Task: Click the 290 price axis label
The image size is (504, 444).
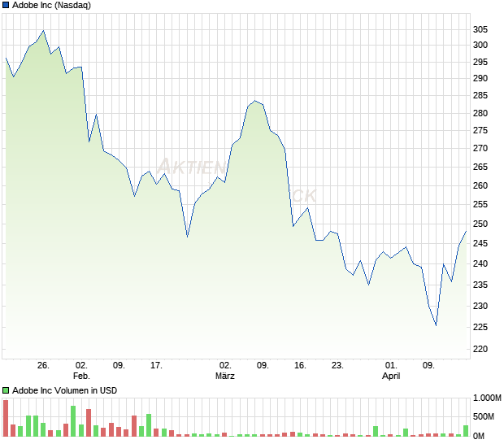Action: pos(480,78)
